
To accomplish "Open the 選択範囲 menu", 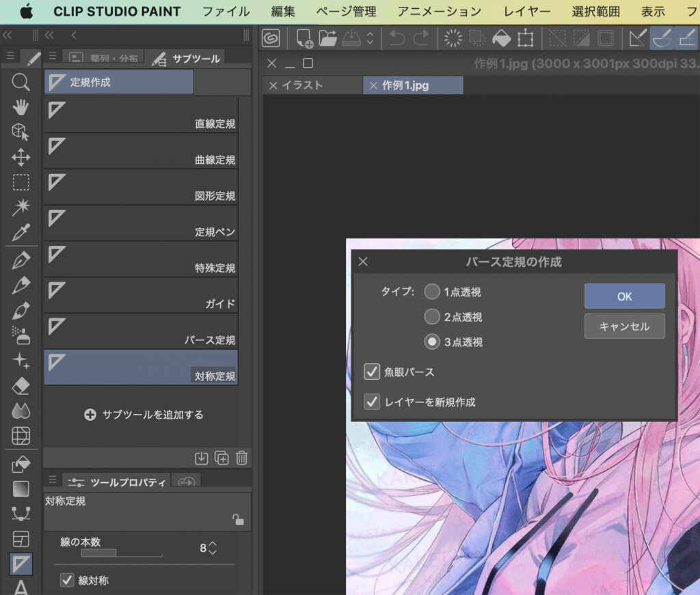I will pos(596,12).
